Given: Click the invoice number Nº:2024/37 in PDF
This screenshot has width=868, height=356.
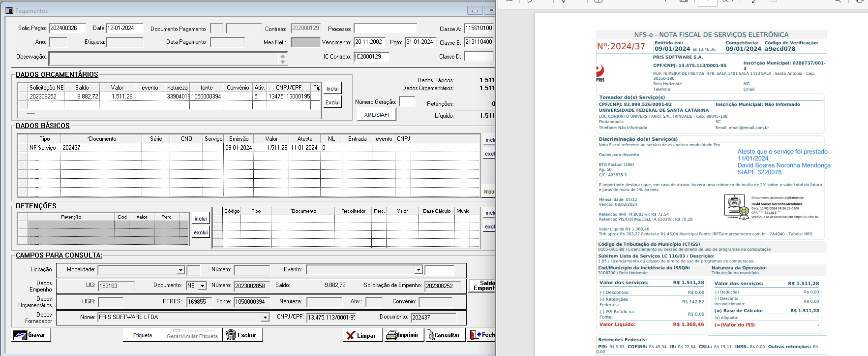Looking at the screenshot, I should [x=621, y=46].
